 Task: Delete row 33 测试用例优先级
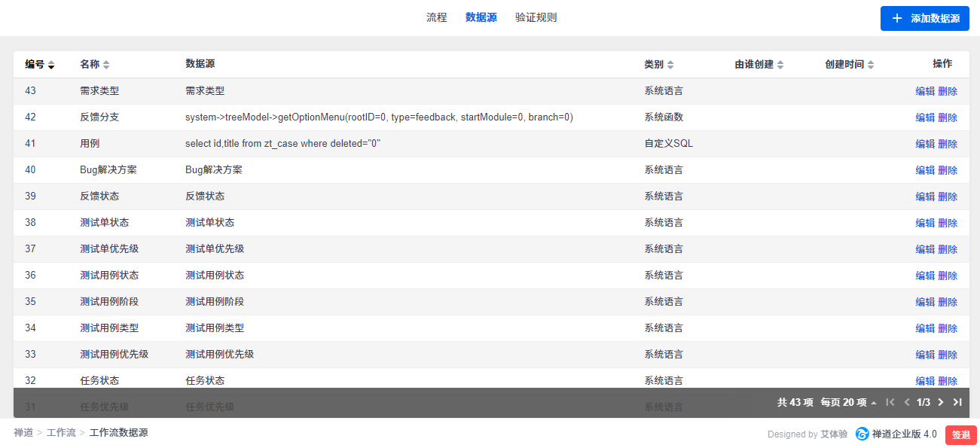[948, 355]
